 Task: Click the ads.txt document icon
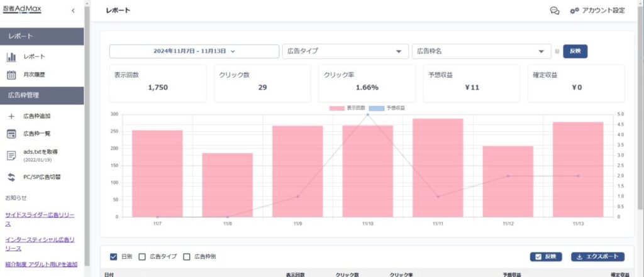coord(11,155)
